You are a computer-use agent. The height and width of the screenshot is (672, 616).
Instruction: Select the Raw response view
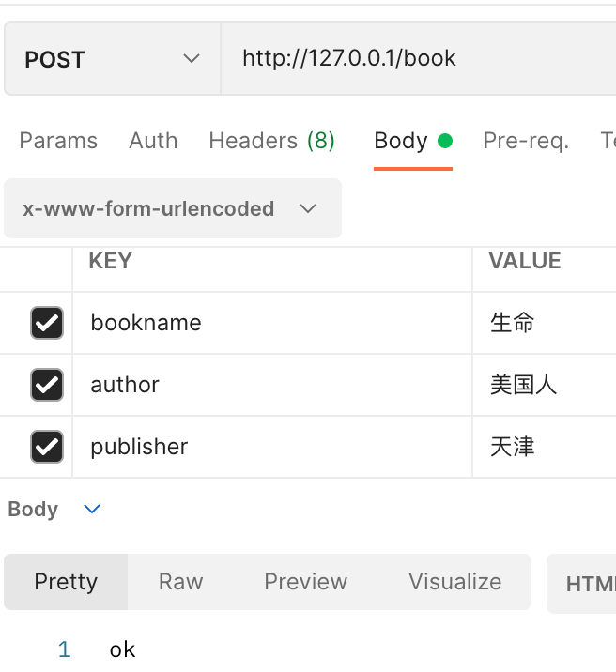pos(180,582)
